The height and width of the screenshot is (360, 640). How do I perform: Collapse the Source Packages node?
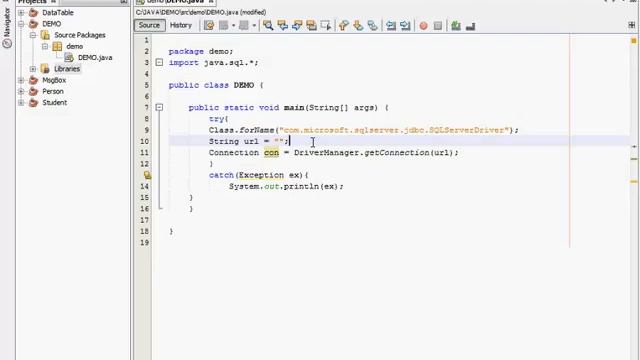pyautogui.click(x=33, y=35)
